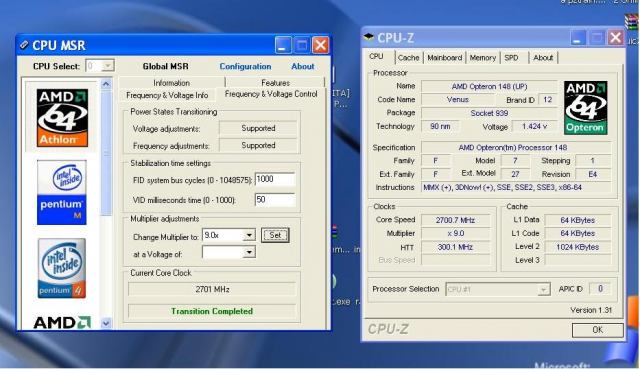Click the Frequency adjustments Supported value

[258, 145]
